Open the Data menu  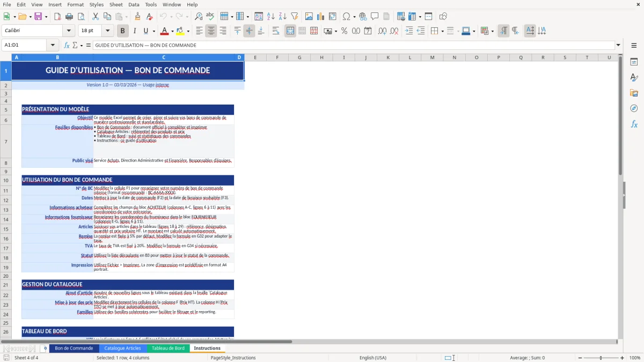(x=133, y=4)
